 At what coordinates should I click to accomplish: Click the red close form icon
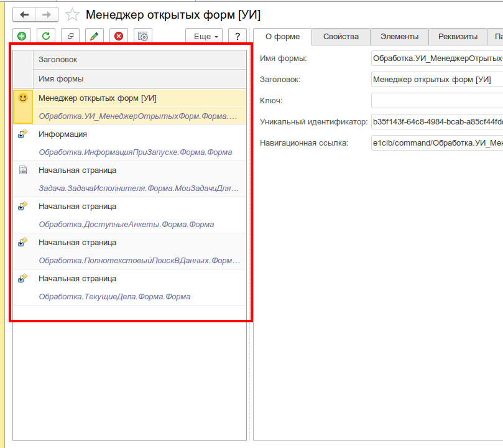(x=119, y=36)
